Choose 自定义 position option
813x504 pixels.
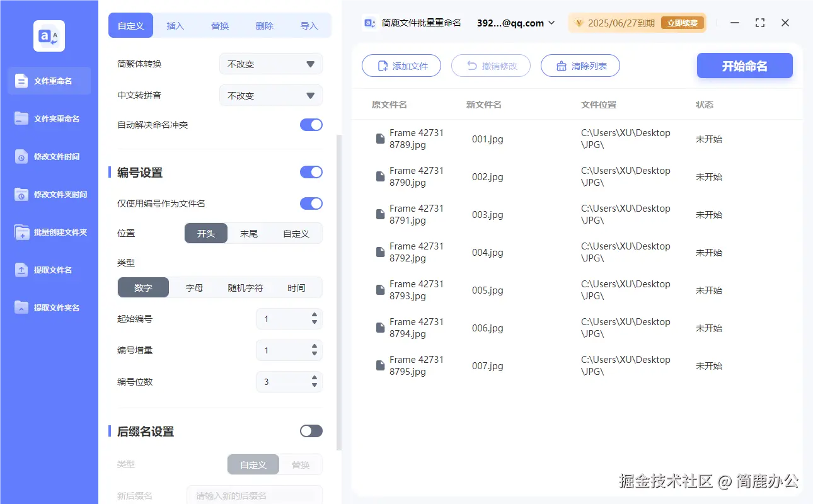coord(296,233)
